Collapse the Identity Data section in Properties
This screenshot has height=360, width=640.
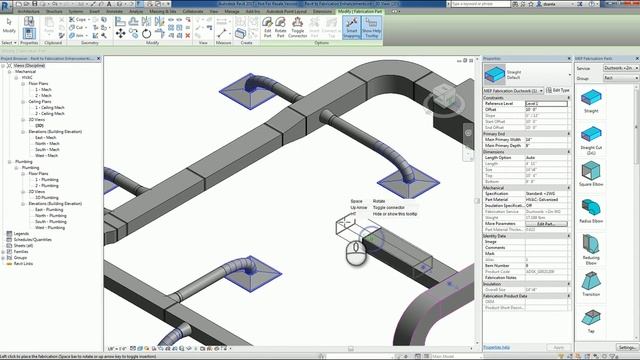[569, 236]
